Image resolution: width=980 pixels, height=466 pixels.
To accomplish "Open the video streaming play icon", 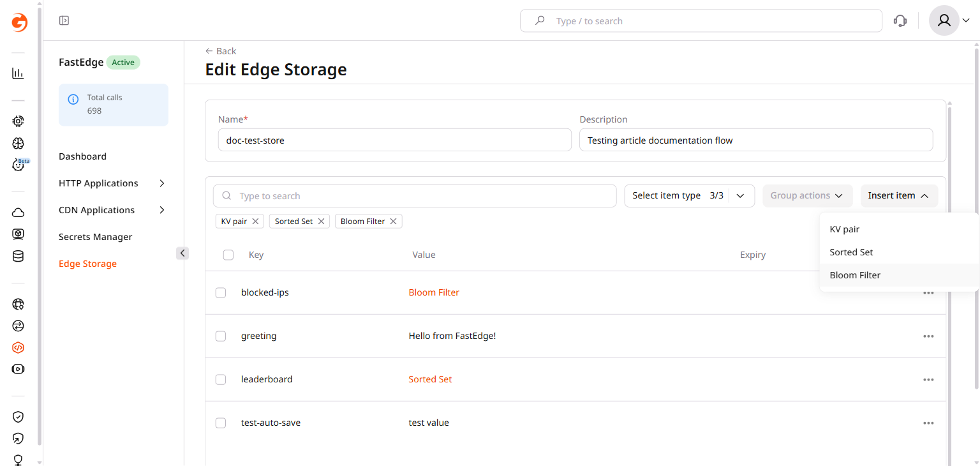I will point(18,369).
